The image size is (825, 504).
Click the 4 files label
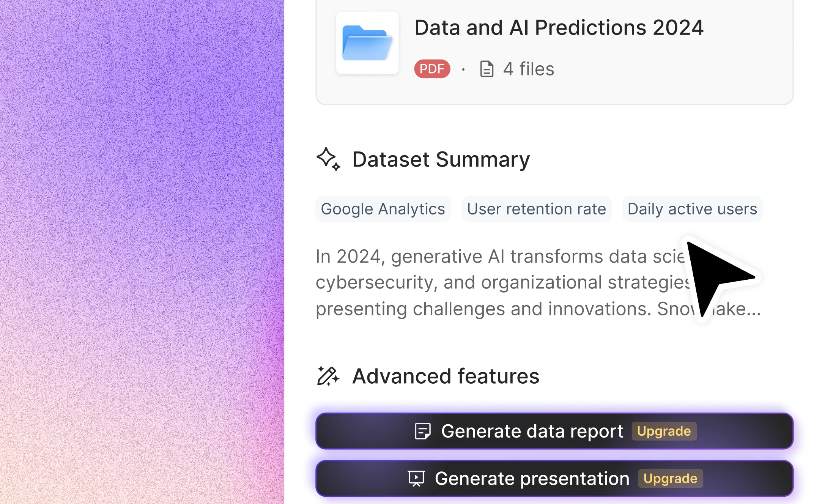pos(529,69)
